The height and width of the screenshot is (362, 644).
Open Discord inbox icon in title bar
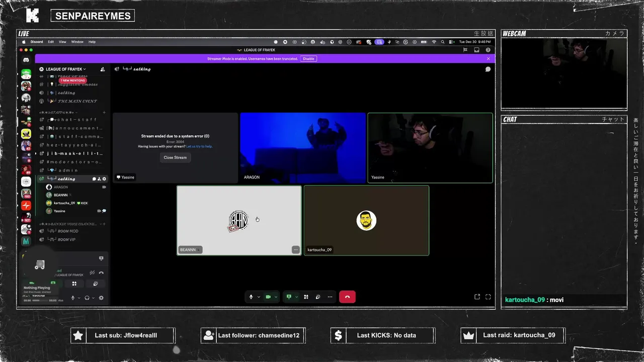coord(476,50)
